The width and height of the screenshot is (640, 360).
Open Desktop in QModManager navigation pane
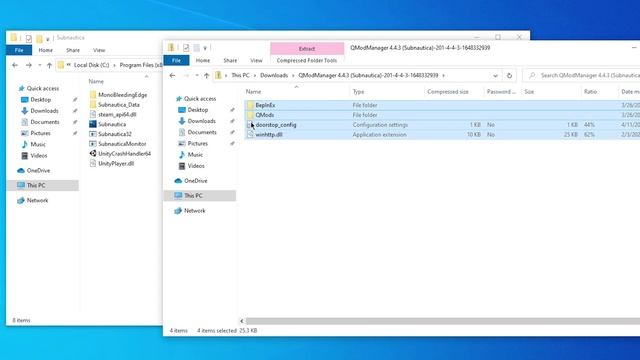[198, 110]
